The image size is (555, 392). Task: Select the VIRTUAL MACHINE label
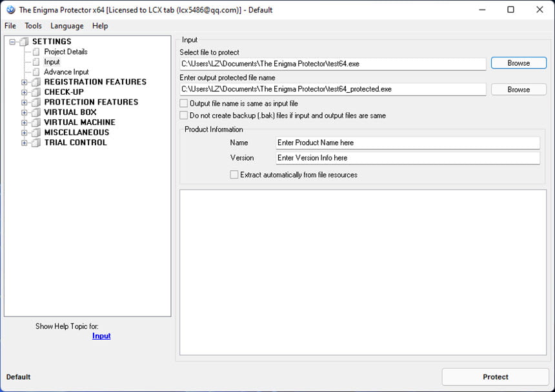coord(79,122)
